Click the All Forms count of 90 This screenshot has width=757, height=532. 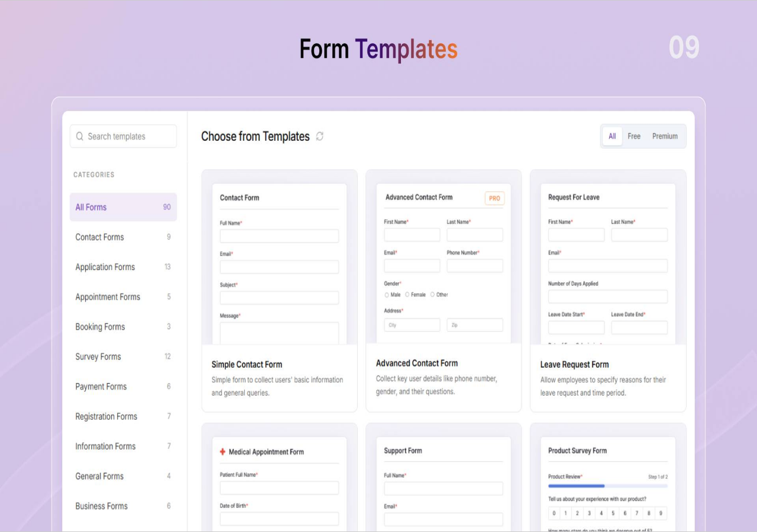click(x=167, y=207)
